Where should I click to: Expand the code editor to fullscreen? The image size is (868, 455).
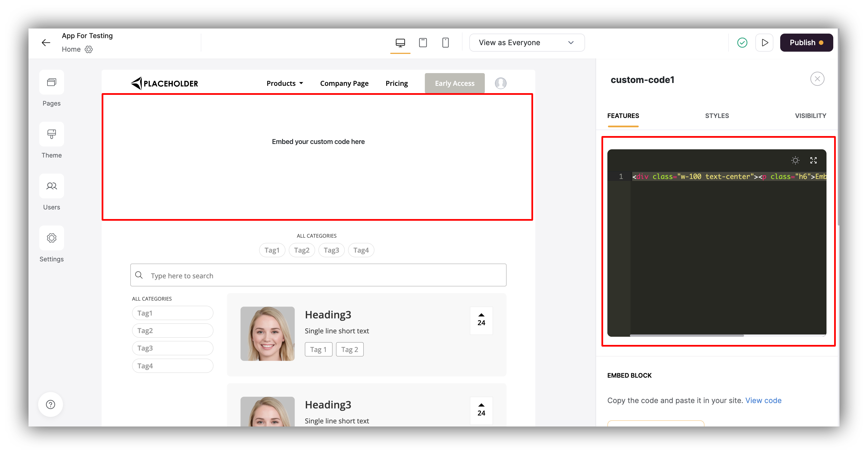pos(814,160)
